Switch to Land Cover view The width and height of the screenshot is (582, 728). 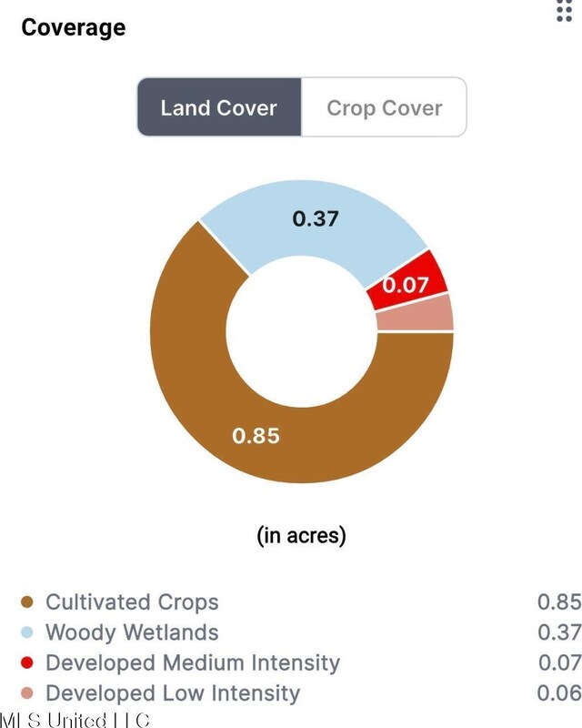click(219, 107)
